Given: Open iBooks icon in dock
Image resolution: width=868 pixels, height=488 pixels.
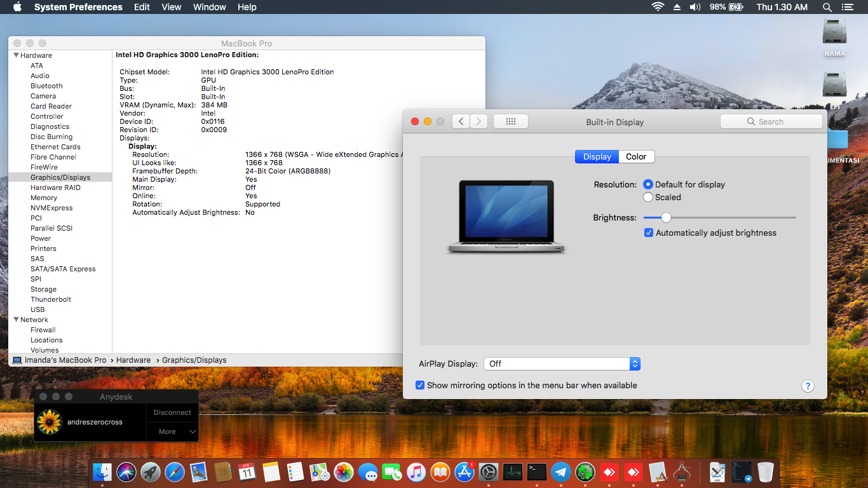Looking at the screenshot, I should click(x=440, y=472).
